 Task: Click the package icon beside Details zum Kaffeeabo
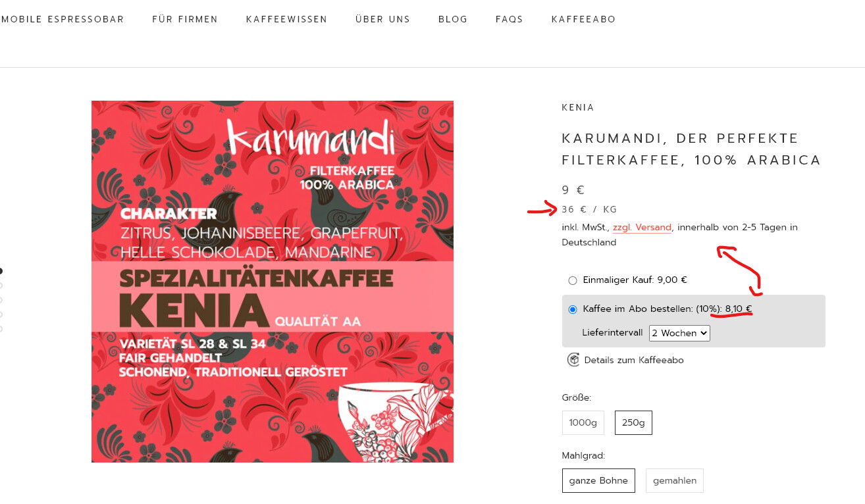[x=573, y=360]
